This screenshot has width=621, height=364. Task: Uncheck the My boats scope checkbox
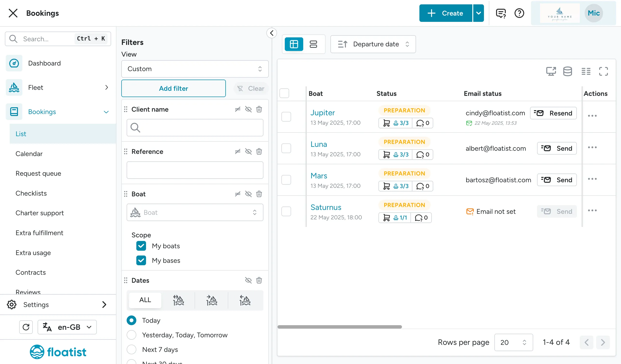[x=141, y=246]
